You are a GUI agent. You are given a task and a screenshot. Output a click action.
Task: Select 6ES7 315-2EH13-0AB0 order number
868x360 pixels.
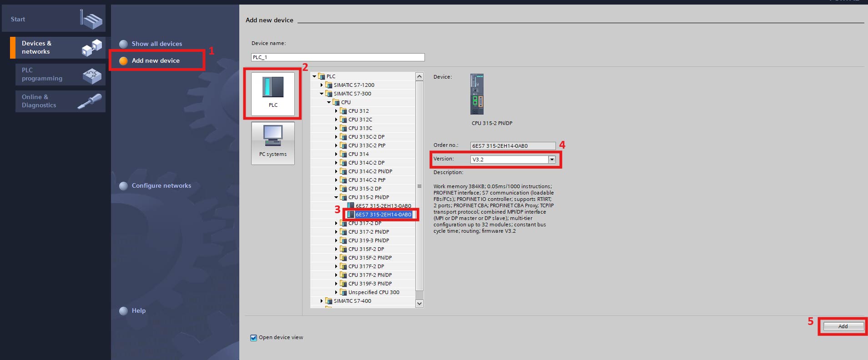[x=383, y=206]
